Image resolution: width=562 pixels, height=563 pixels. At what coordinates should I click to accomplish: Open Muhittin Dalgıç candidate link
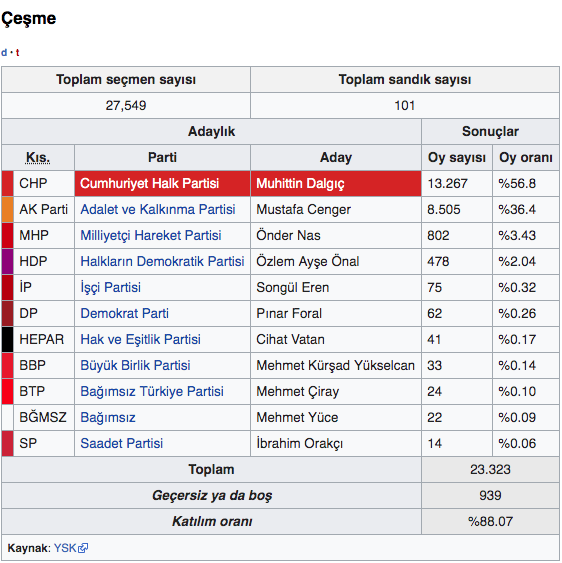(x=300, y=183)
